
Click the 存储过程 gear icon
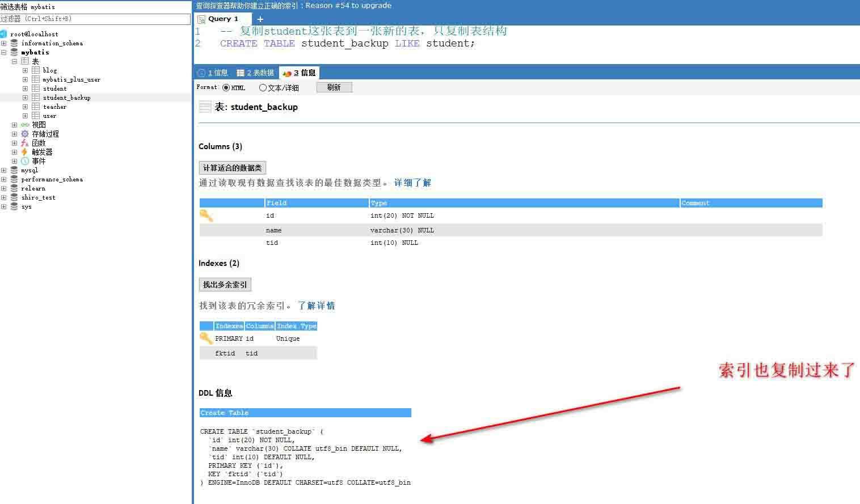pyautogui.click(x=25, y=134)
